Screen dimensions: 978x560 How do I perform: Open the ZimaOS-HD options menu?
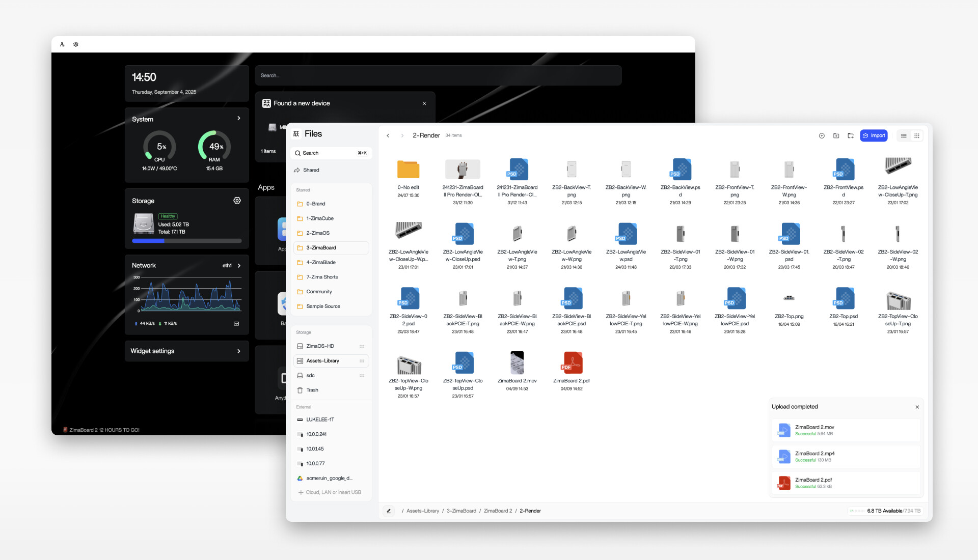[362, 346]
